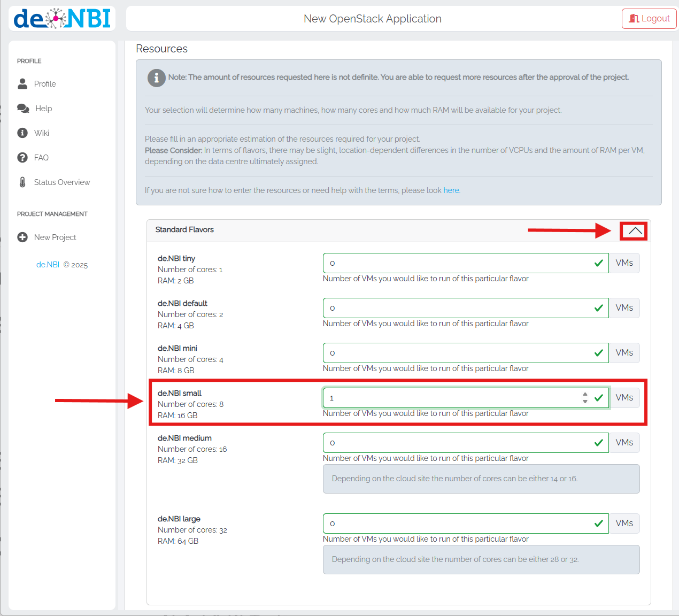The height and width of the screenshot is (616, 679).
Task: Click the FAQ question mark icon
Action: [x=22, y=158]
